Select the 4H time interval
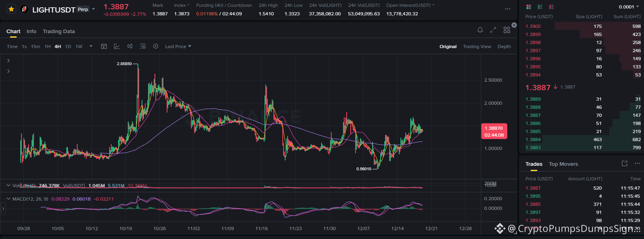The height and width of the screenshot is (239, 644). point(58,47)
